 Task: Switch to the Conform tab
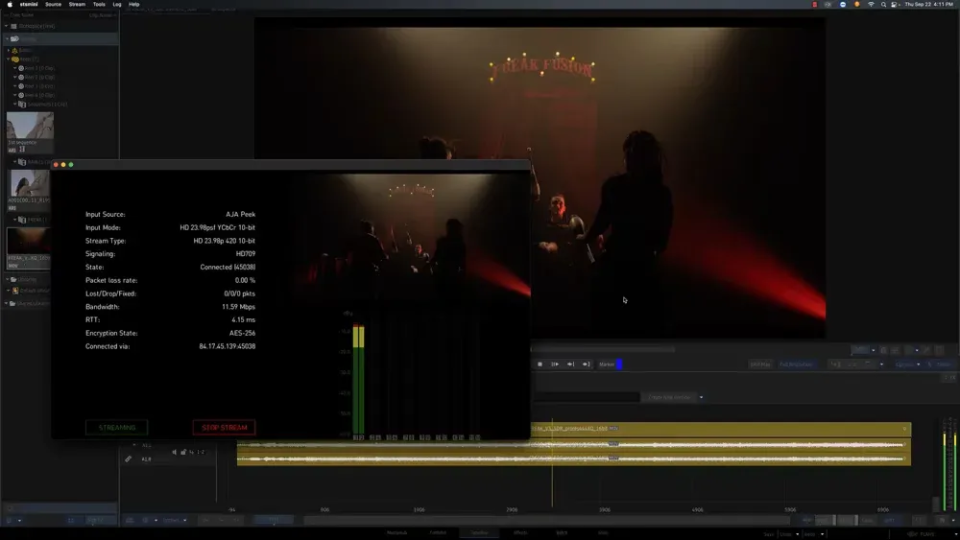tap(438, 533)
